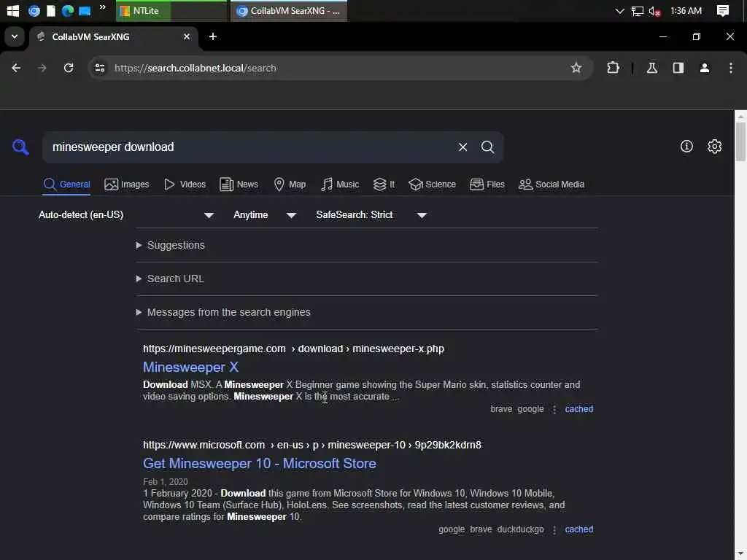Switch to Map category

click(290, 184)
